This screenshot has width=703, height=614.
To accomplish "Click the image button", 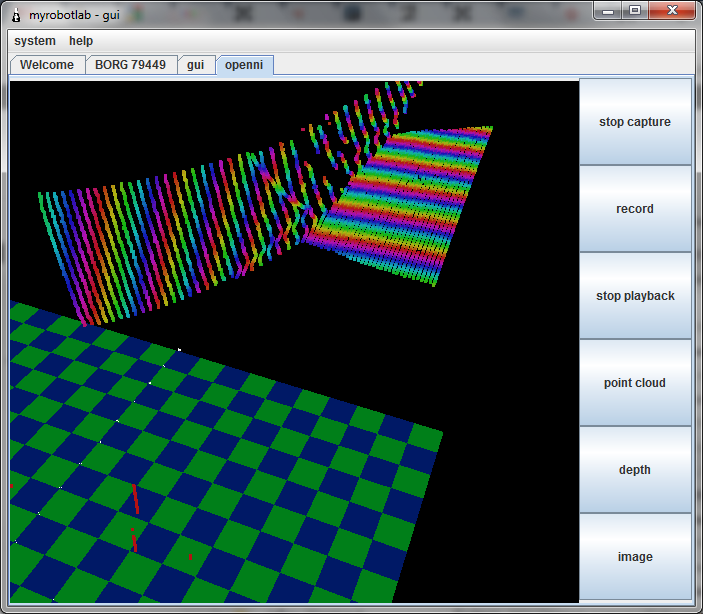I will click(635, 557).
